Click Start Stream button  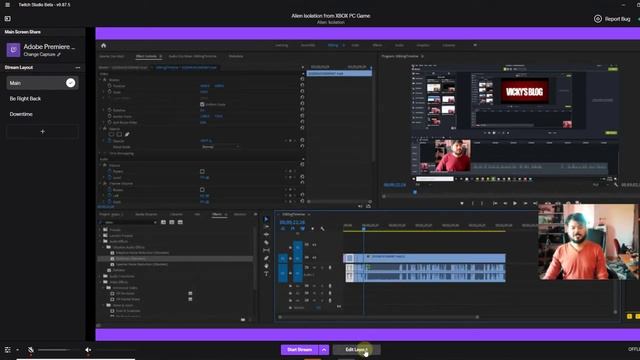pyautogui.click(x=300, y=350)
